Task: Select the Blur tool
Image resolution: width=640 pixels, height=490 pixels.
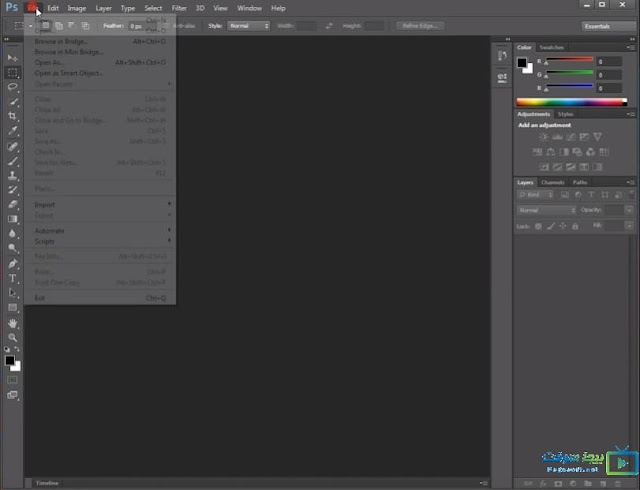Action: [x=13, y=233]
